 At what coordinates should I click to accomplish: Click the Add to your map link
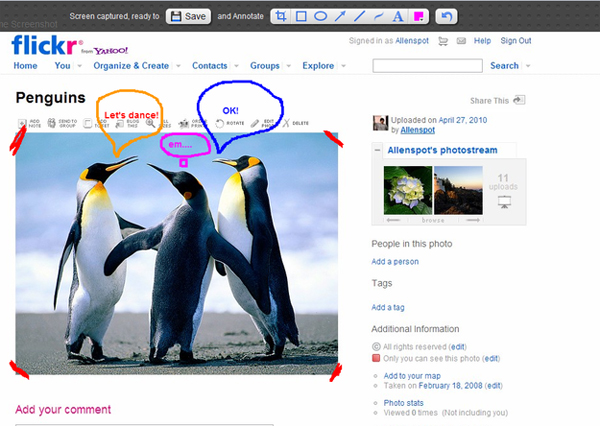point(412,376)
